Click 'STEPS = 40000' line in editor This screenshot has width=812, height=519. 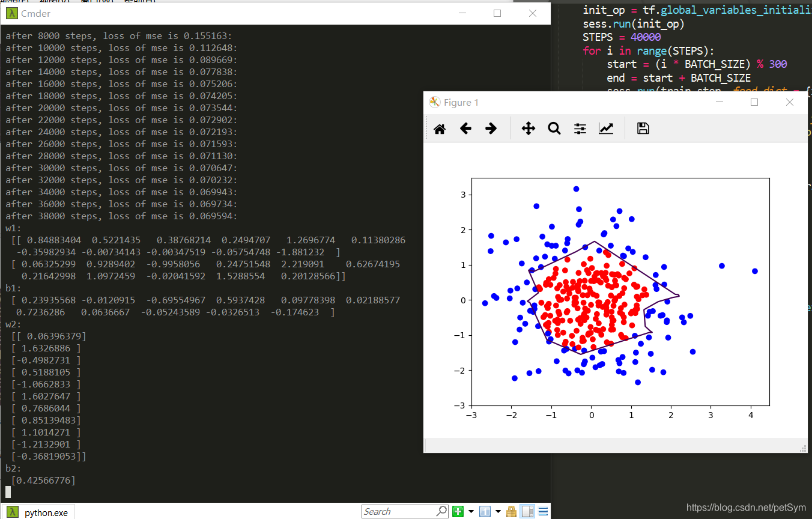(x=622, y=37)
